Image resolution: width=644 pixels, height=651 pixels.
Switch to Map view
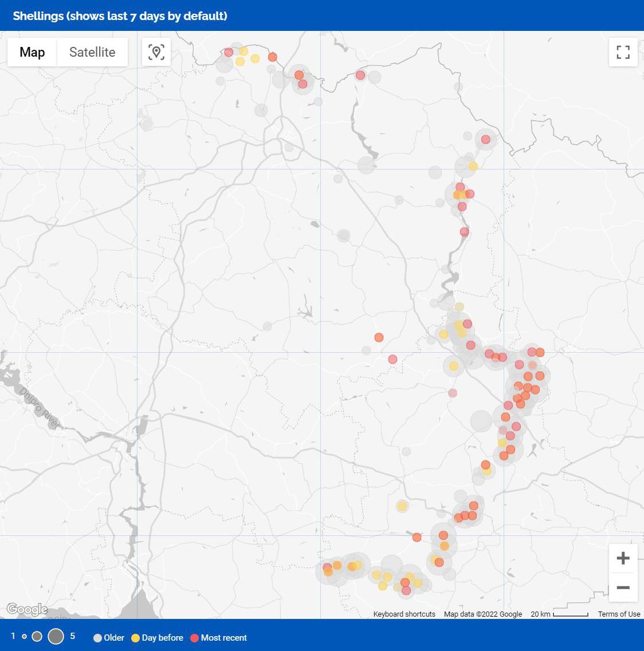pyautogui.click(x=32, y=52)
